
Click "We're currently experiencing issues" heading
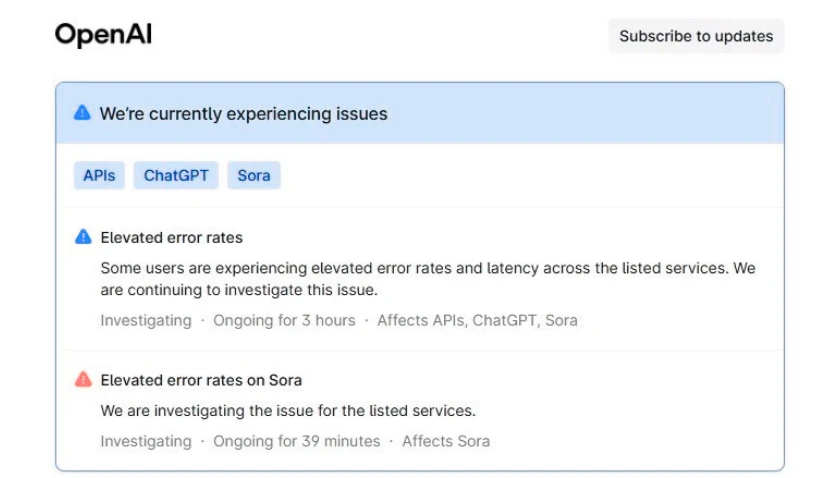click(243, 114)
